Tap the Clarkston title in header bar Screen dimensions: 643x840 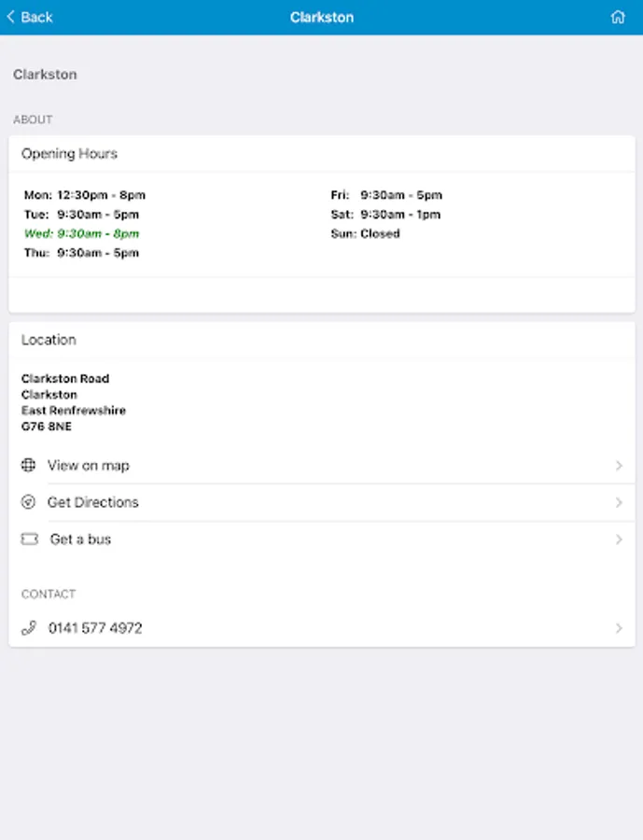pyautogui.click(x=322, y=17)
